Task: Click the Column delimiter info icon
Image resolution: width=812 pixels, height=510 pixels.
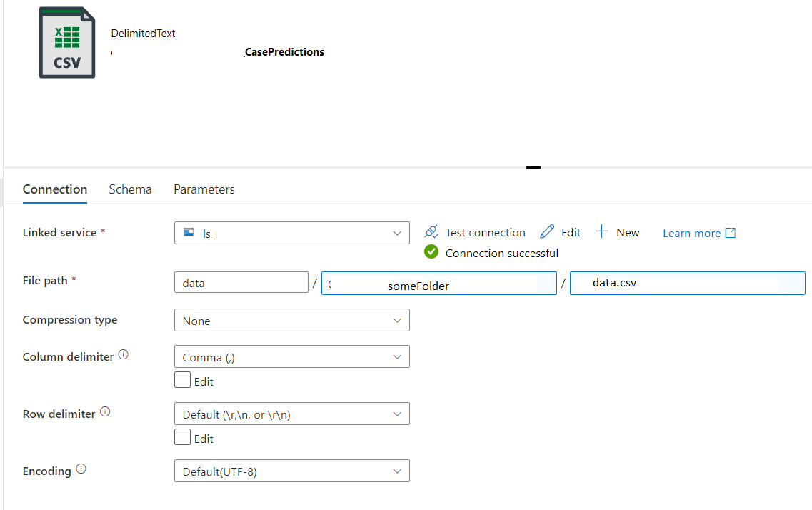Action: point(124,355)
